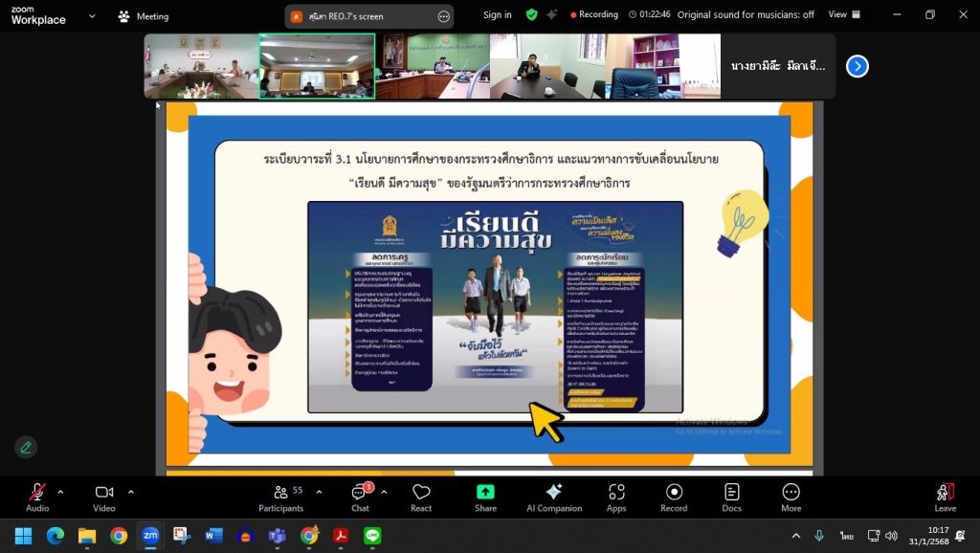980x553 pixels.
Task: Select the green-highlighted active speaker thumbnail
Action: coord(318,66)
